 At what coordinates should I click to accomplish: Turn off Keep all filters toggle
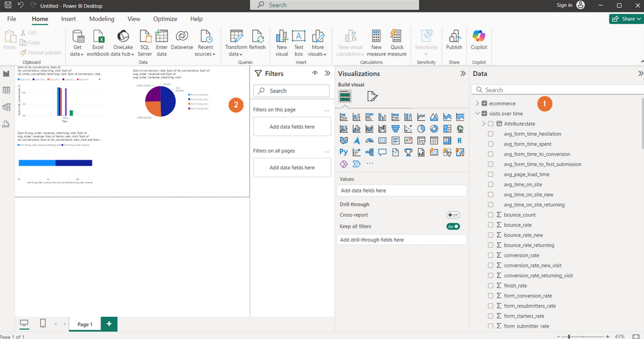click(x=453, y=227)
